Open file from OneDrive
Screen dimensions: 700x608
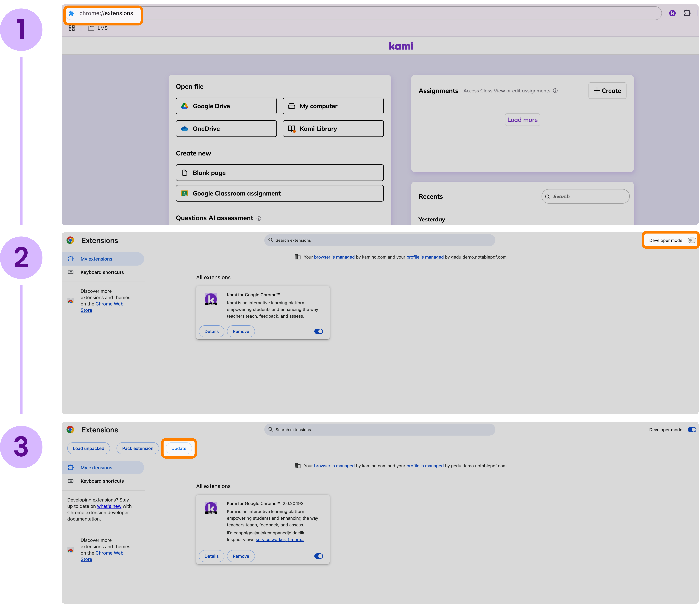(226, 129)
